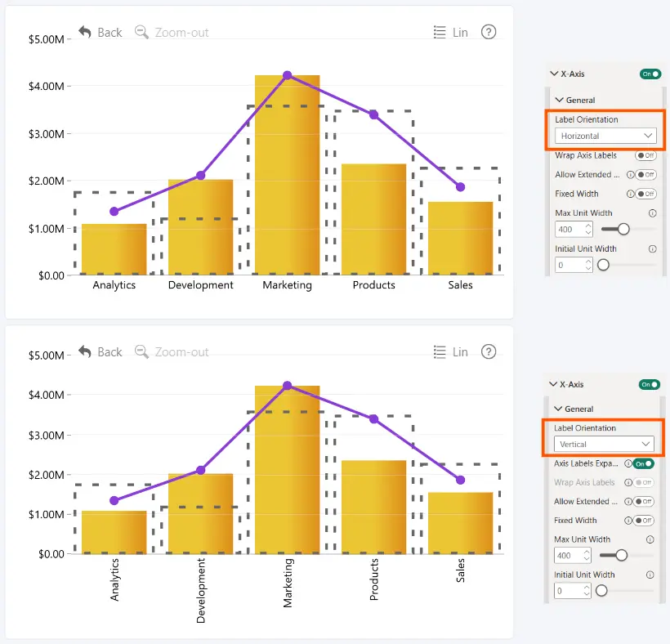Click top Initial Unit Width stepper arrows

click(588, 265)
